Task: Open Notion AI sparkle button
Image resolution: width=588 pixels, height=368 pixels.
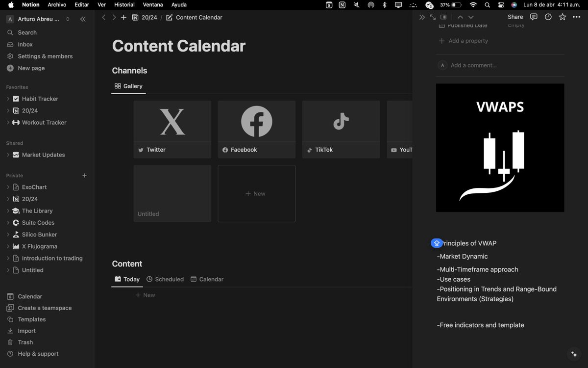Action: pyautogui.click(x=574, y=354)
